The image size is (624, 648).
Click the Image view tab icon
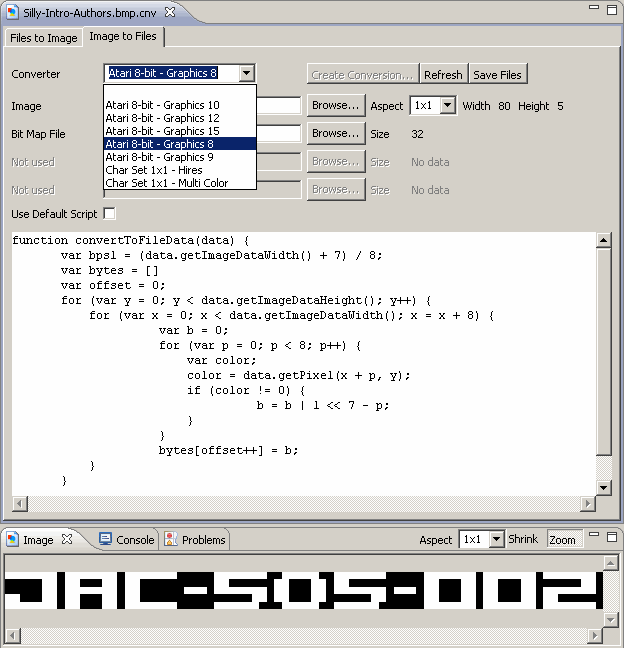(x=12, y=539)
